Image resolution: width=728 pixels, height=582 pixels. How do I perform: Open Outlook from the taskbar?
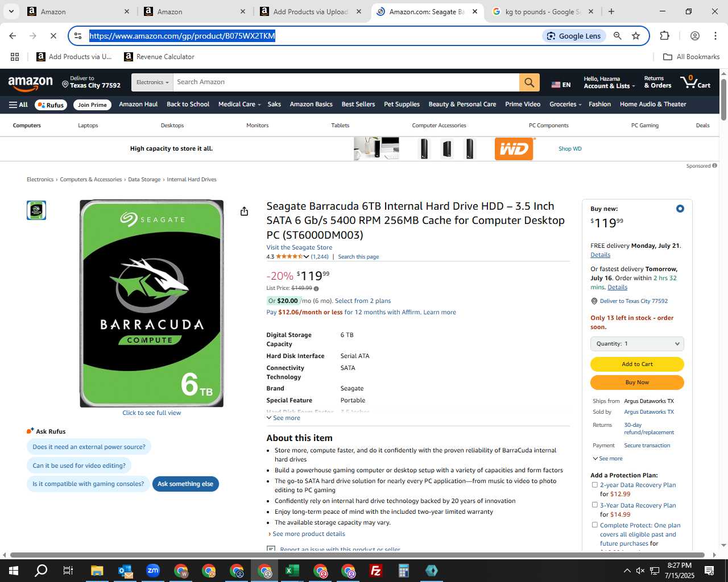125,571
